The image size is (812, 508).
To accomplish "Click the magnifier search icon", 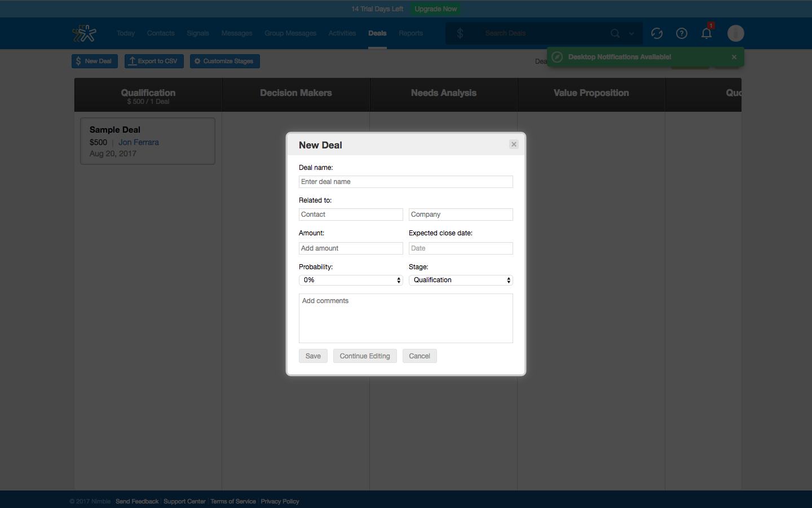I will [615, 33].
